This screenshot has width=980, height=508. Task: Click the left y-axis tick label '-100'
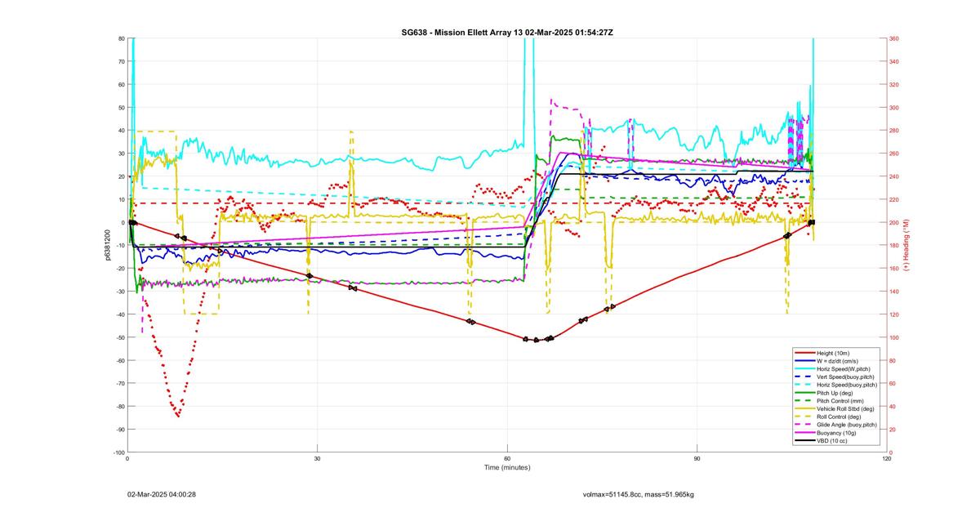point(118,452)
